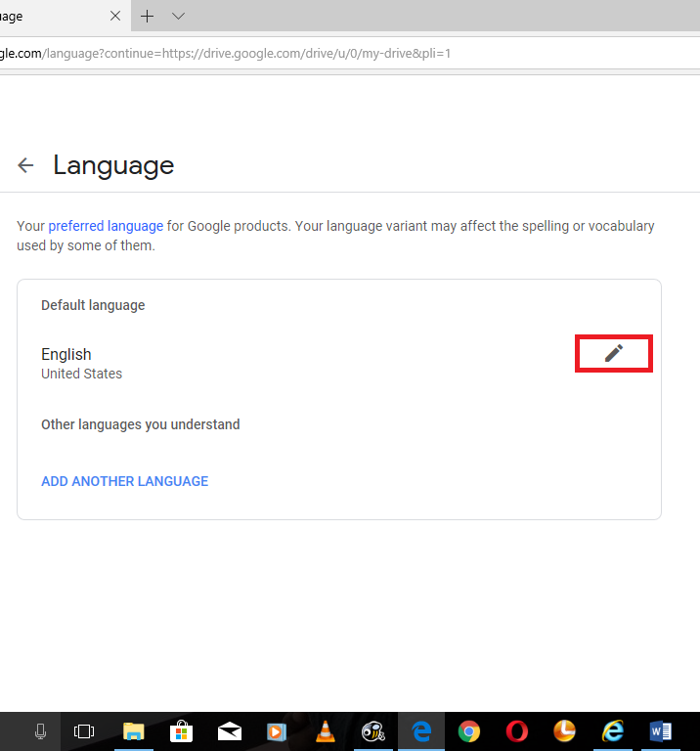Viewport: 700px width, 751px height.
Task: Click the pencil icon to edit default language
Action: coord(613,353)
